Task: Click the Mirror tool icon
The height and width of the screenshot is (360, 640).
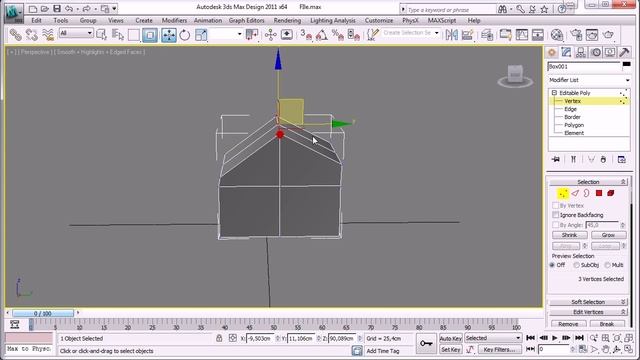Action: (451, 35)
